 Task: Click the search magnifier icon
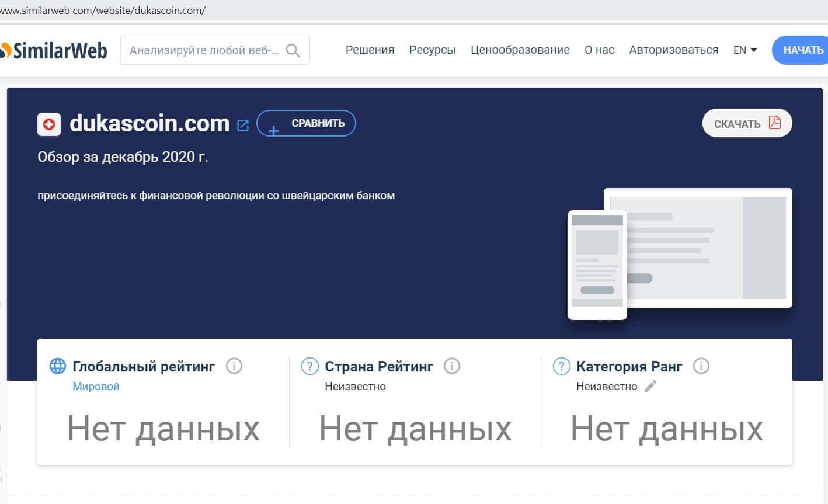point(293,51)
